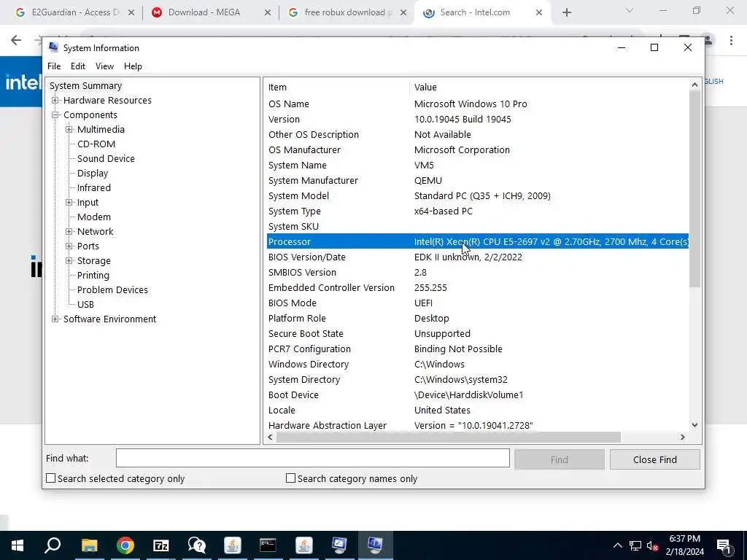Click the network tray icon
Viewport: 747px width, 560px height.
point(635,545)
